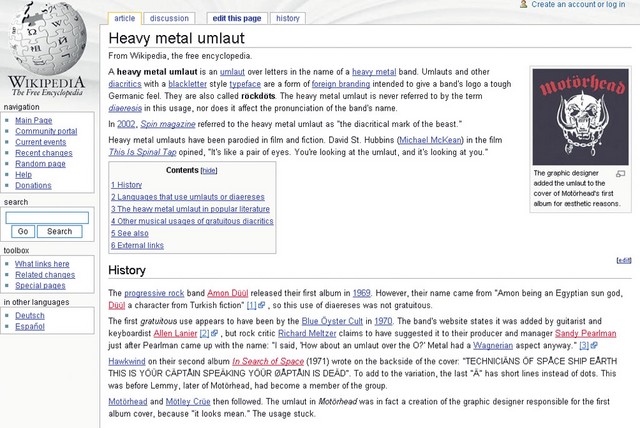This screenshot has height=428, width=640.
Task: Open Random page link
Action: (40, 164)
